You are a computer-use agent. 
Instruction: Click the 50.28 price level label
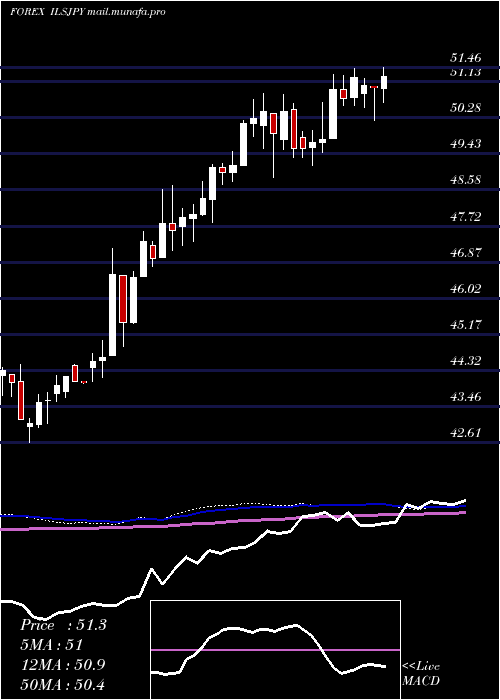[466, 108]
